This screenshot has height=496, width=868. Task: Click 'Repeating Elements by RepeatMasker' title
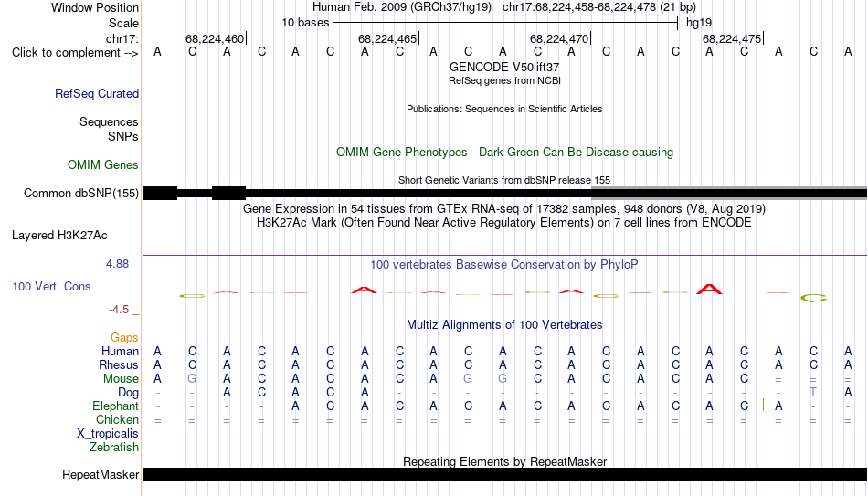504,461
